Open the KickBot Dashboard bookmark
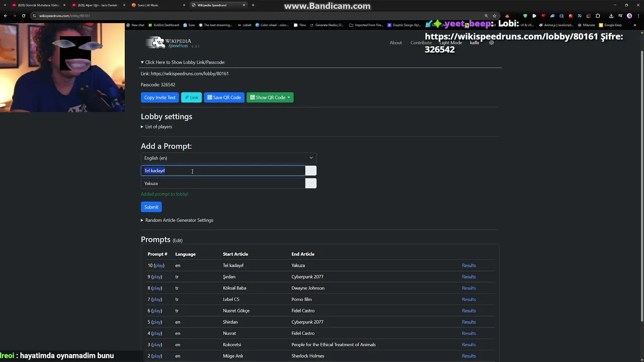 click(x=164, y=25)
